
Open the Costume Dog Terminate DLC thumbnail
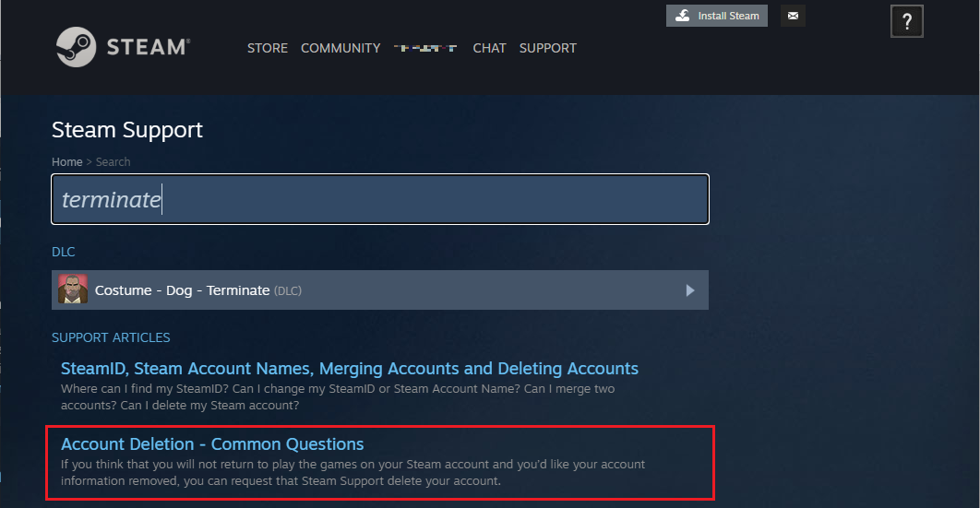(73, 289)
